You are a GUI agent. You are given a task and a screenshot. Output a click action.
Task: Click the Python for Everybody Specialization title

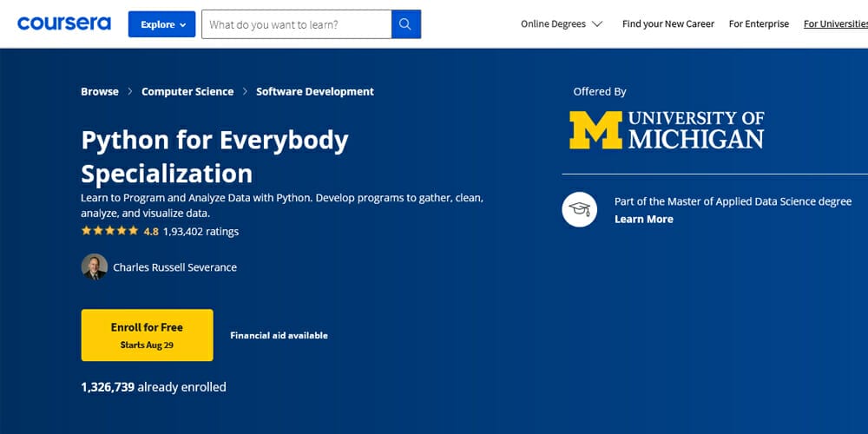coord(214,156)
